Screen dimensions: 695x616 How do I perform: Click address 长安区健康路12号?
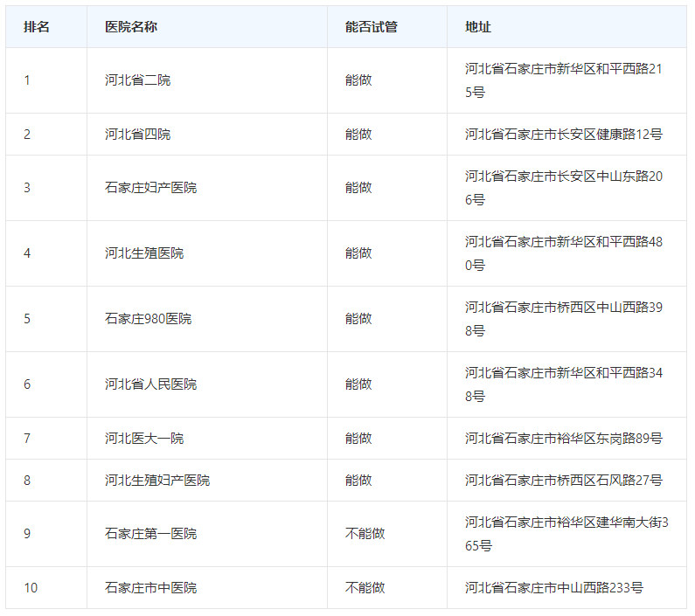564,135
